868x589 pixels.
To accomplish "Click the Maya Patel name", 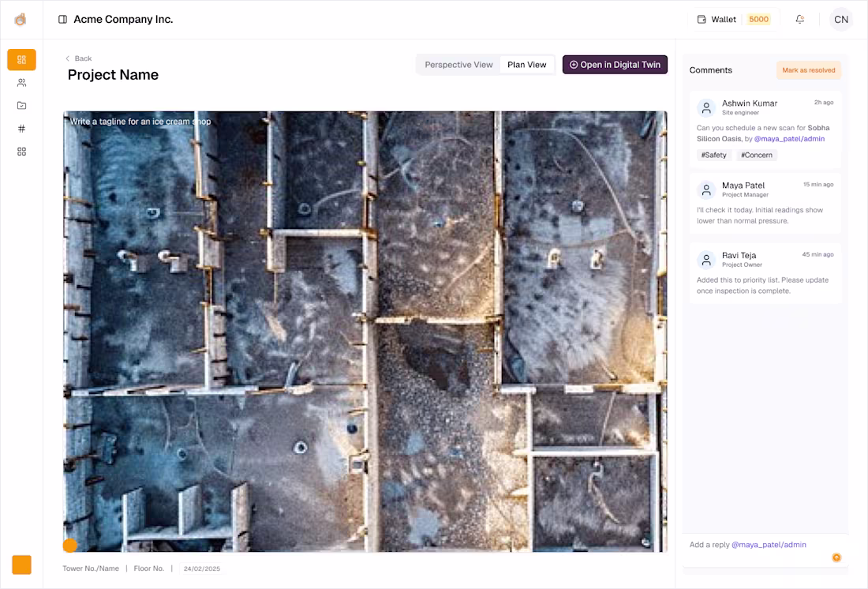I will [743, 186].
